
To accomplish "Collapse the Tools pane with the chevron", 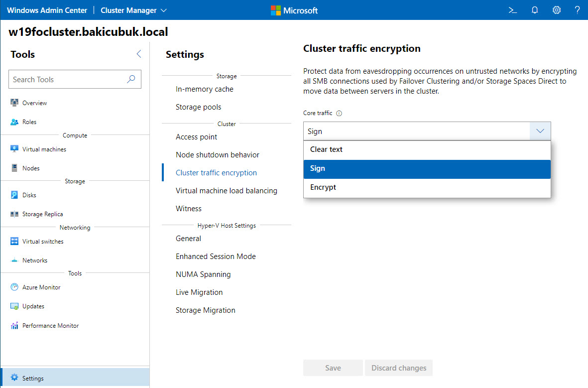I will coord(139,54).
